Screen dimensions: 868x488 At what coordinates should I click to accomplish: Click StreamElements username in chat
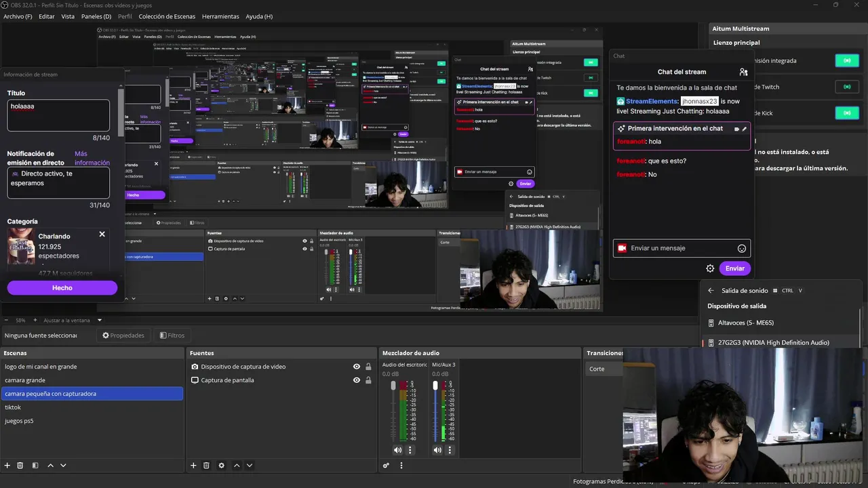pyautogui.click(x=652, y=101)
